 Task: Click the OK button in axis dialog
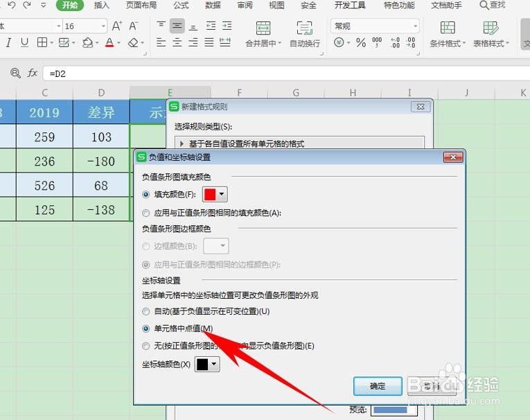pyautogui.click(x=378, y=386)
